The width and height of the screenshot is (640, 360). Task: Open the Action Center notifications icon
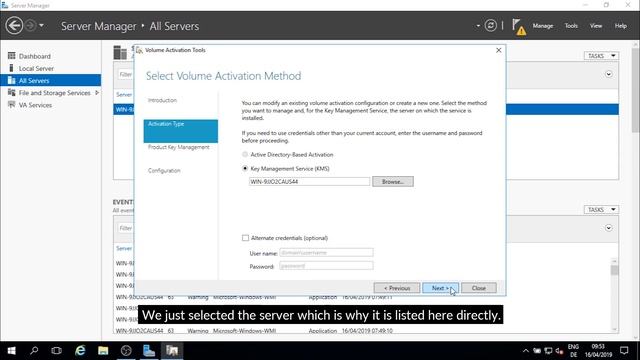coord(624,351)
